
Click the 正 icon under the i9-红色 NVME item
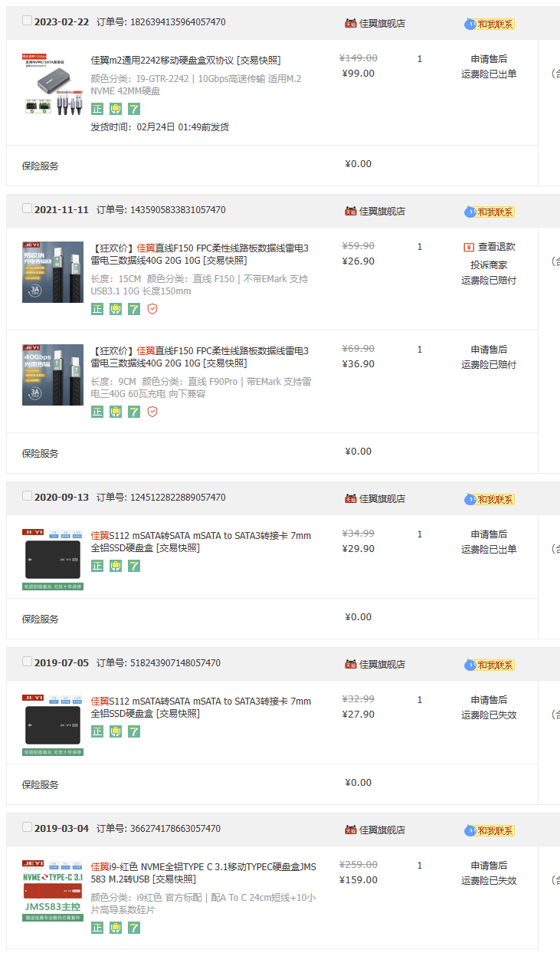pos(97,928)
